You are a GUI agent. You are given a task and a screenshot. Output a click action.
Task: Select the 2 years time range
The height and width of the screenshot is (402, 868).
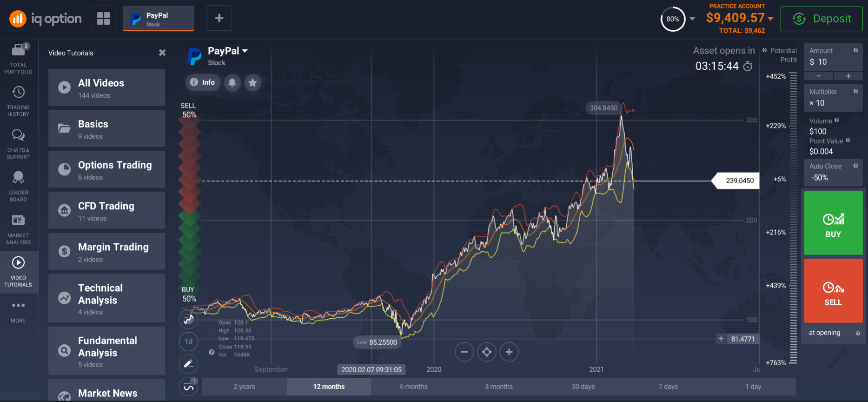click(244, 387)
